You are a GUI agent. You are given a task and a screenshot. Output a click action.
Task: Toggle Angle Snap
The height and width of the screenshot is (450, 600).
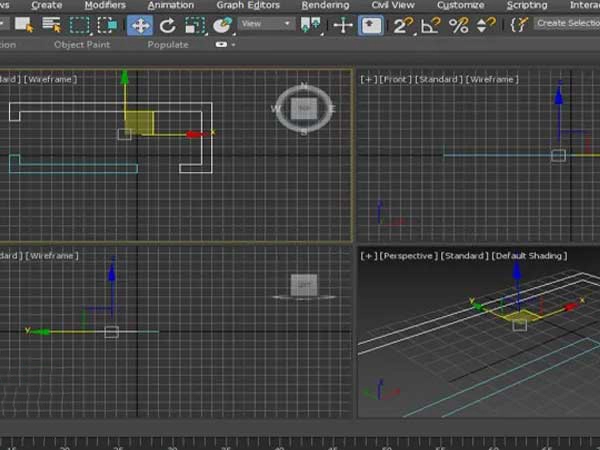pos(431,26)
